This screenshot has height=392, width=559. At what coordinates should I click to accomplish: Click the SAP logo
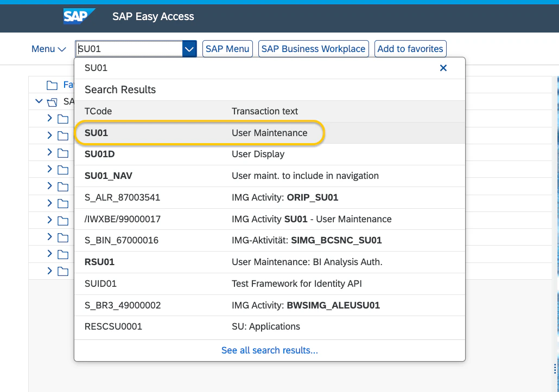[79, 16]
